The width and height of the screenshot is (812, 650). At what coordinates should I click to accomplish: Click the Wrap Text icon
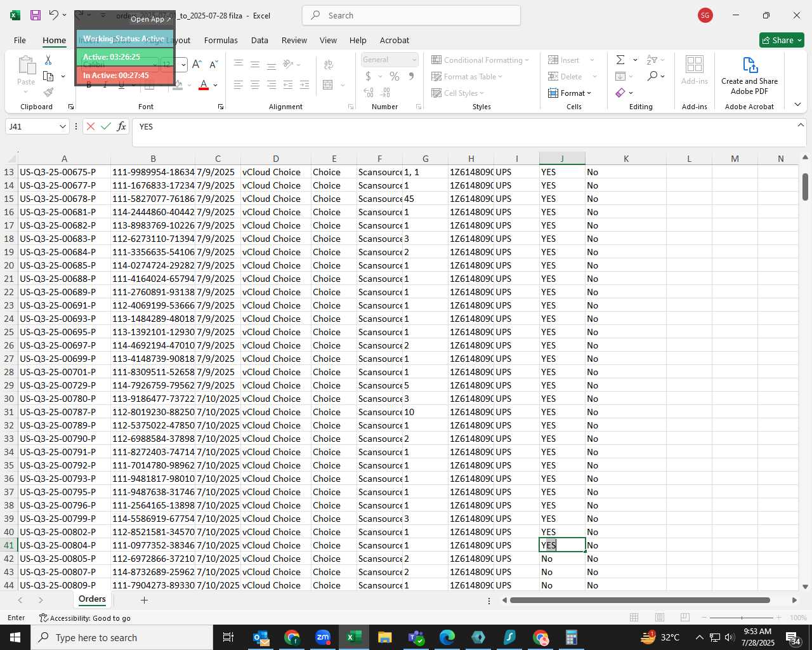pyautogui.click(x=329, y=64)
